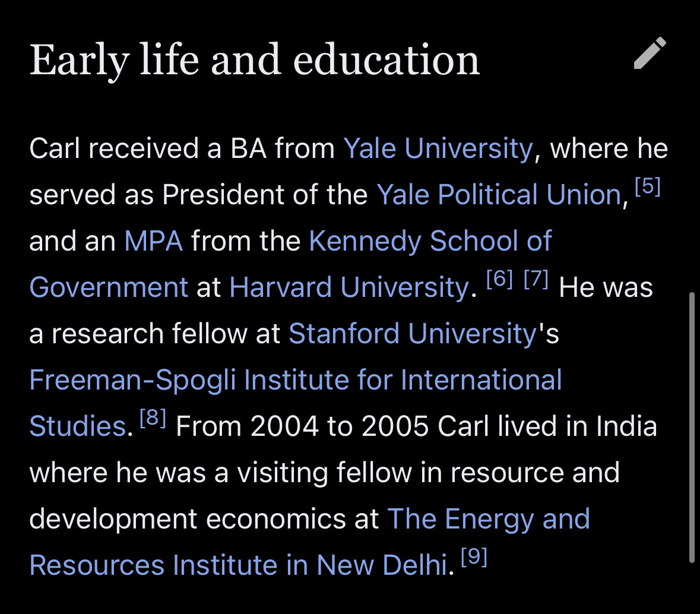
Task: Click the page scrollbar thumb
Action: coord(692,426)
